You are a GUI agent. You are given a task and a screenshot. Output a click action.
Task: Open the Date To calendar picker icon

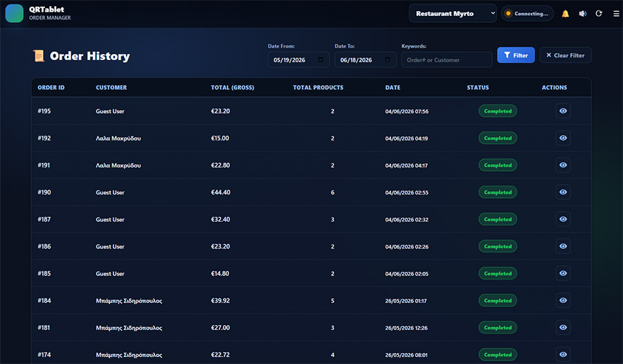(x=388, y=60)
